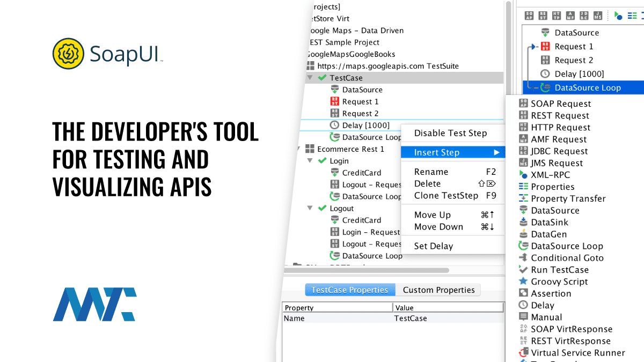
Task: Select DataSource Loop step in right panel
Action: click(x=587, y=87)
